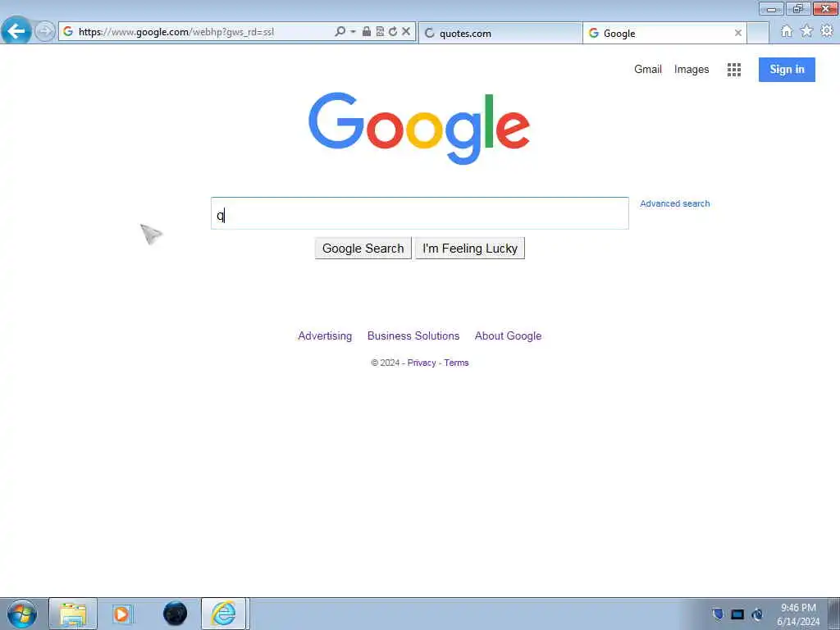The image size is (840, 630).
Task: Go back with the browser Back arrow
Action: [x=16, y=31]
